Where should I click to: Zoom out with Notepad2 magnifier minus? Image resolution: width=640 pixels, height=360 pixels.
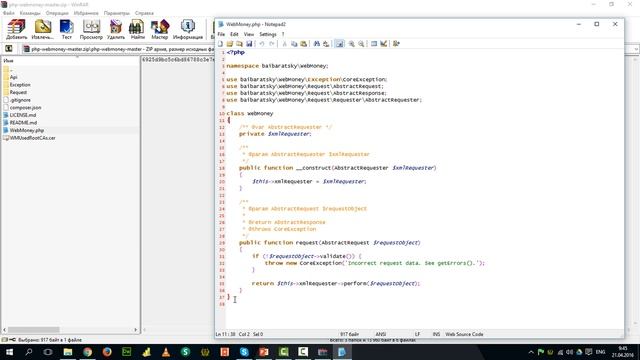361,44
